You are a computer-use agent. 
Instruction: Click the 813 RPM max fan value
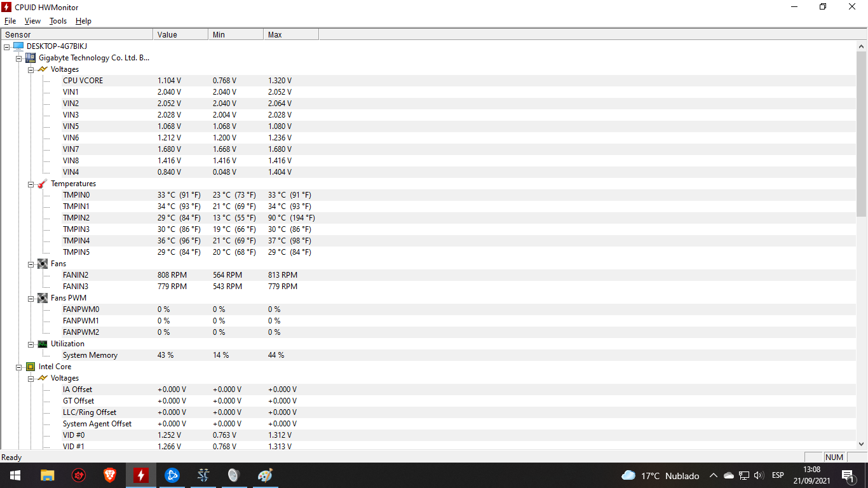pos(283,275)
